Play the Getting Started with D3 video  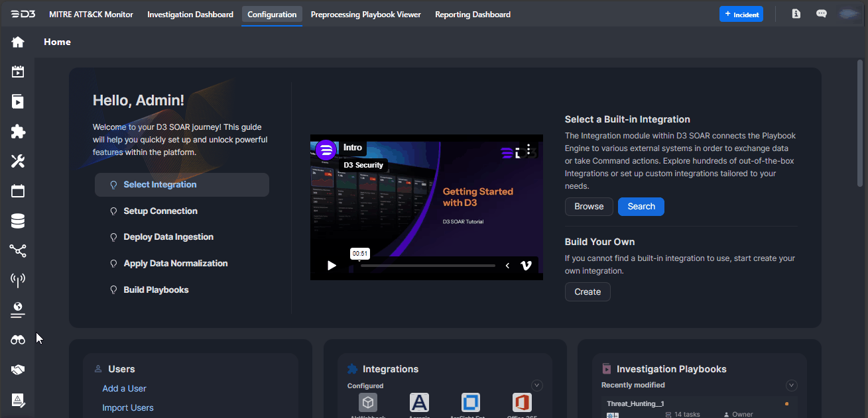pyautogui.click(x=332, y=266)
